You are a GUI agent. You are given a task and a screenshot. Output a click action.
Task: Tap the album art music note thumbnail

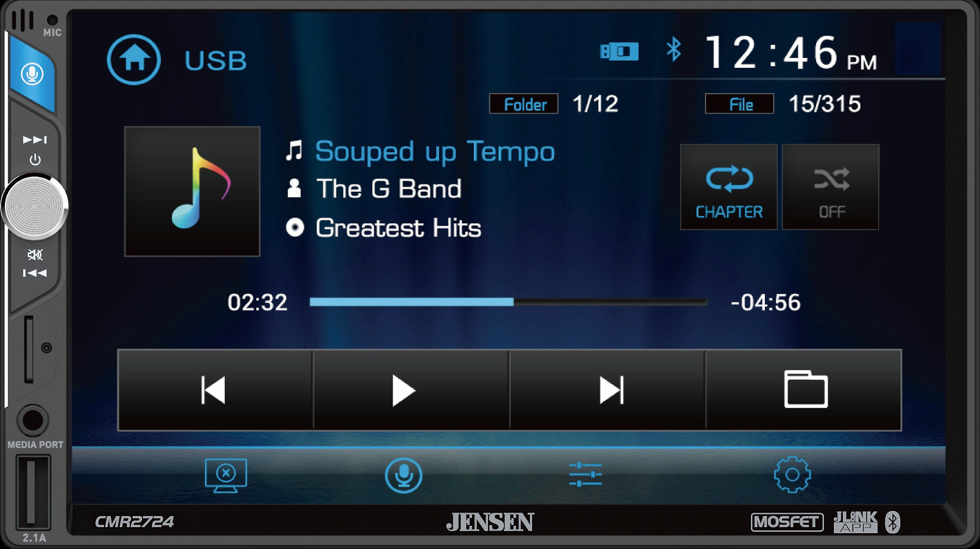coord(192,191)
